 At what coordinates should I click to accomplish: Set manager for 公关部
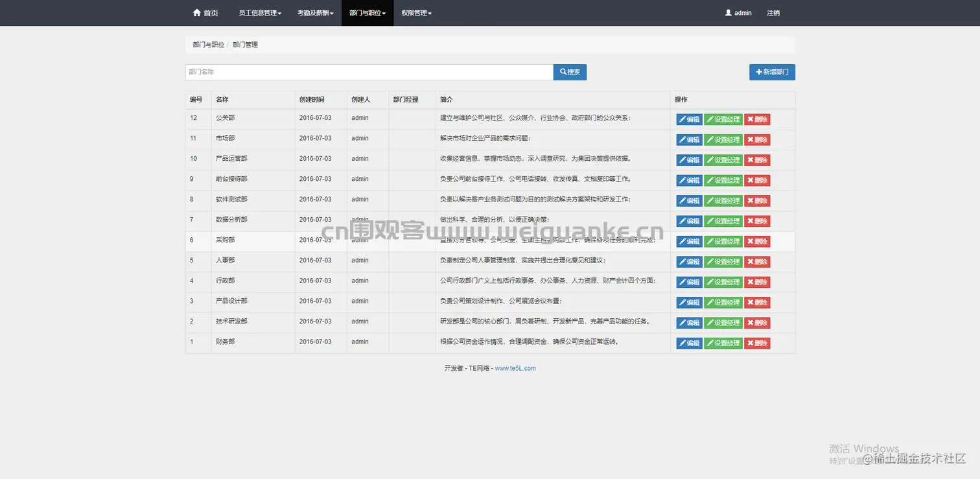(723, 119)
